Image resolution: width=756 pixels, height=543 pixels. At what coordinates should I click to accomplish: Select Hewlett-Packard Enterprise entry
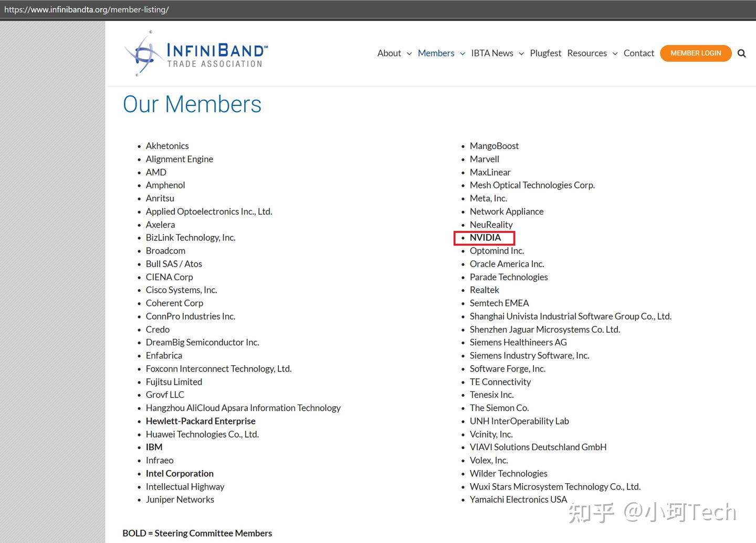[x=201, y=421]
